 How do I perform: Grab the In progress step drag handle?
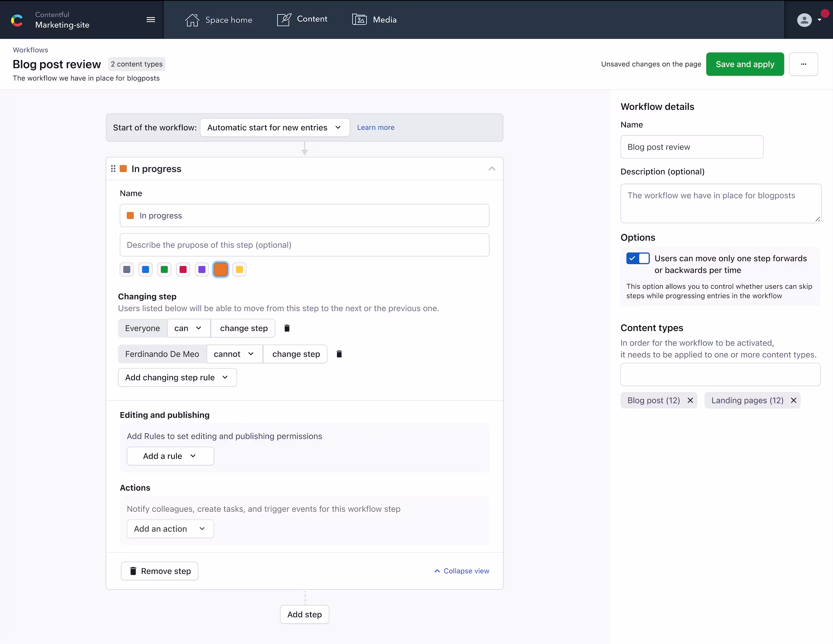click(x=113, y=168)
